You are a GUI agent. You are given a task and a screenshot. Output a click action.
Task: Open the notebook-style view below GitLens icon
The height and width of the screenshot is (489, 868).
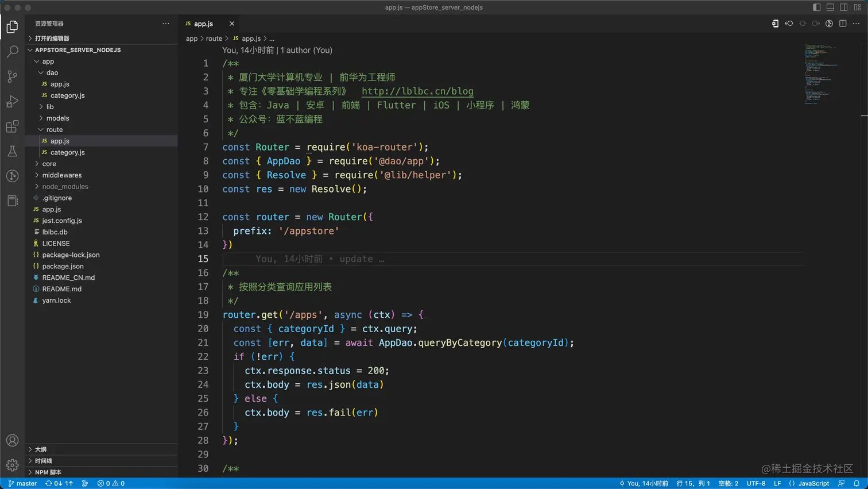pos(12,201)
